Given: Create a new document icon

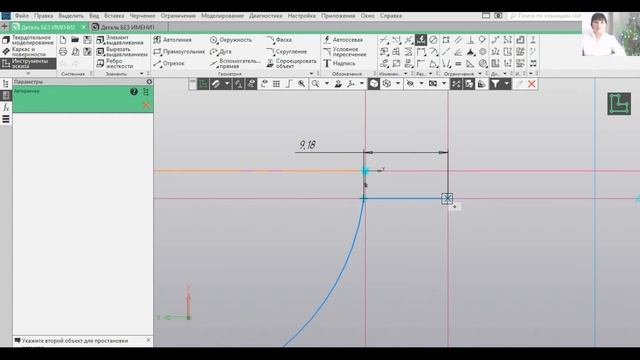Looking at the screenshot, I should click(x=63, y=40).
